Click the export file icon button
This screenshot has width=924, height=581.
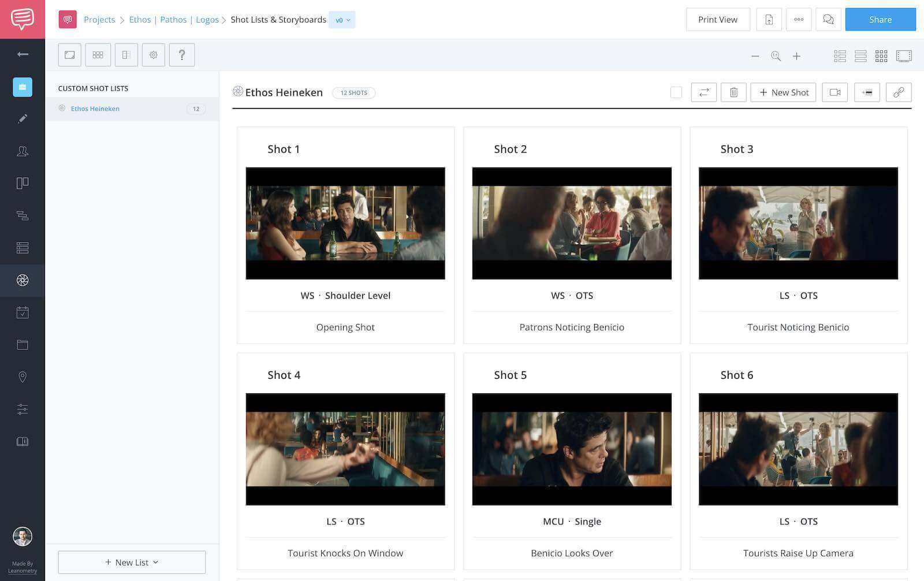point(769,20)
